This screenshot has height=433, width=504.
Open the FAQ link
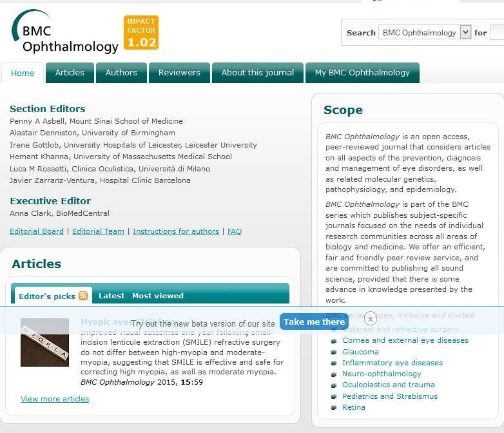tap(235, 231)
